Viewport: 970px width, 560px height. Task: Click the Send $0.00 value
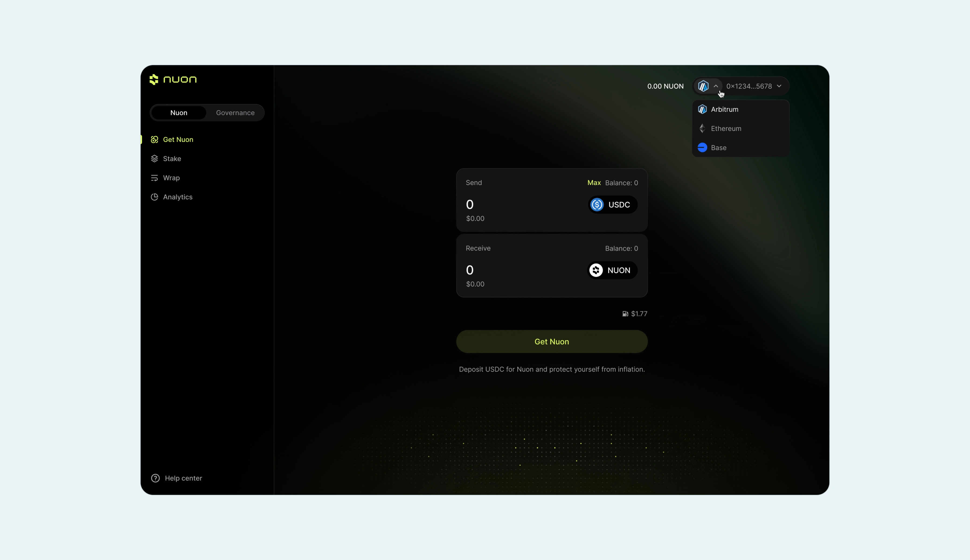[475, 218]
